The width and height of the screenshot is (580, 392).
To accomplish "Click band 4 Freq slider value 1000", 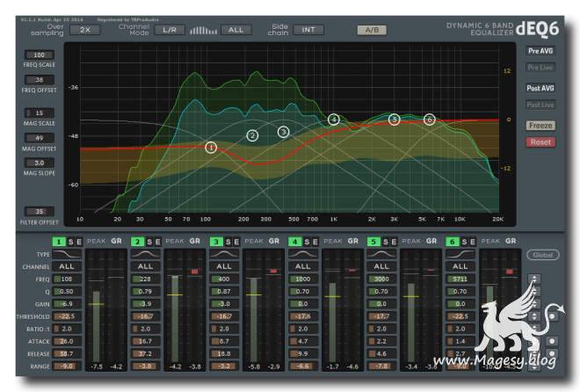I will pyautogui.click(x=303, y=279).
